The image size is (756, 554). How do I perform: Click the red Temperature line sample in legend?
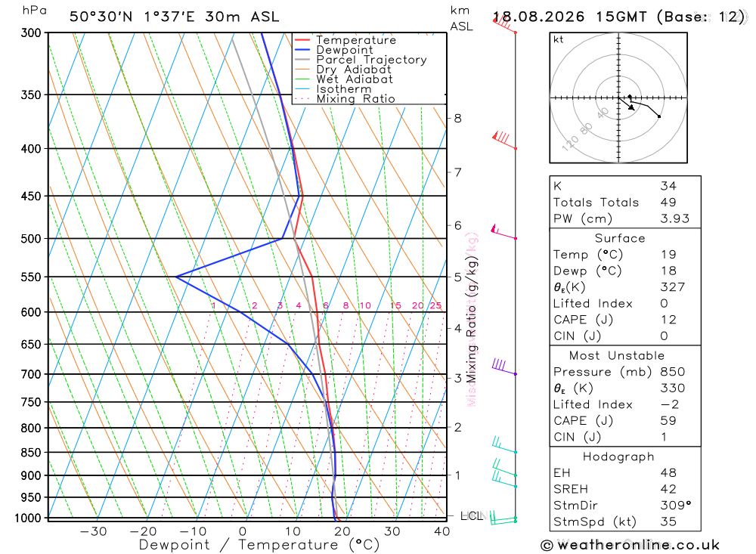pos(302,40)
